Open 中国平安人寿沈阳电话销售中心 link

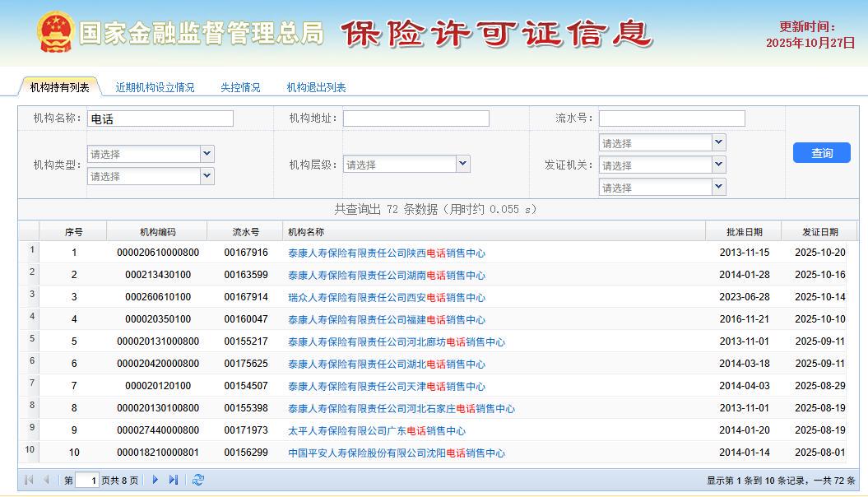click(396, 453)
